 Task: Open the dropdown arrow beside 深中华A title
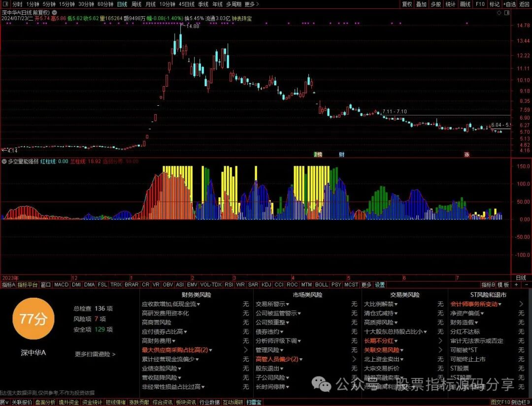pos(55,12)
